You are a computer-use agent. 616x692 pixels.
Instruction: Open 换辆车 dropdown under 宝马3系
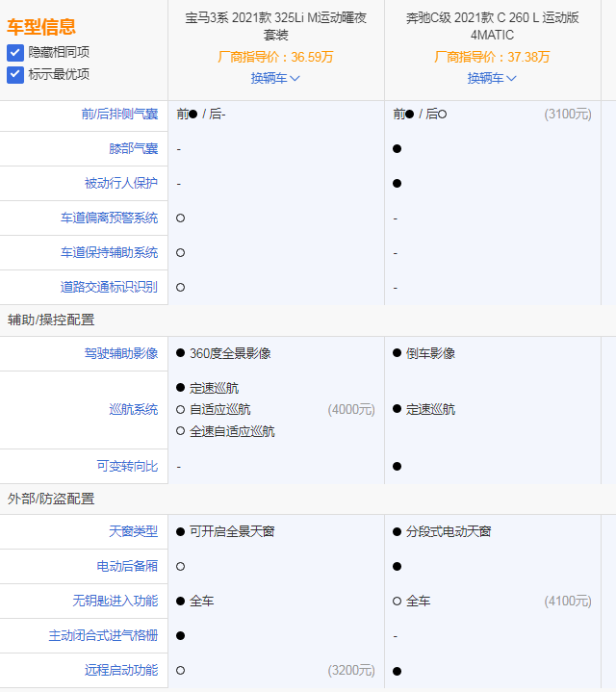[275, 78]
